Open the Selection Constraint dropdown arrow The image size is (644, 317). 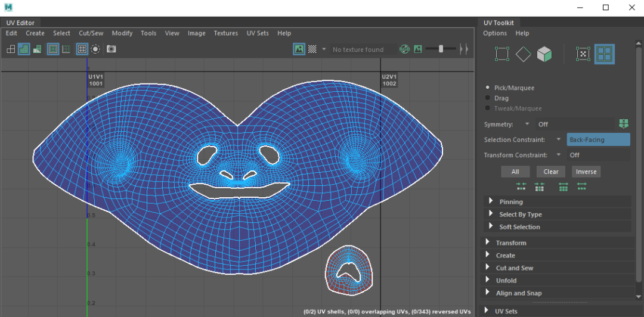click(558, 139)
